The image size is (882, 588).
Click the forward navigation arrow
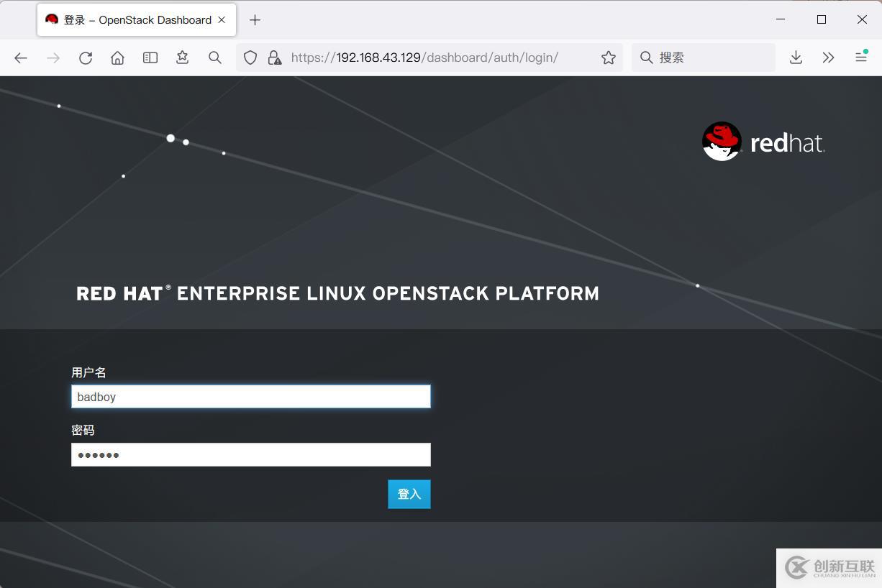click(x=53, y=58)
